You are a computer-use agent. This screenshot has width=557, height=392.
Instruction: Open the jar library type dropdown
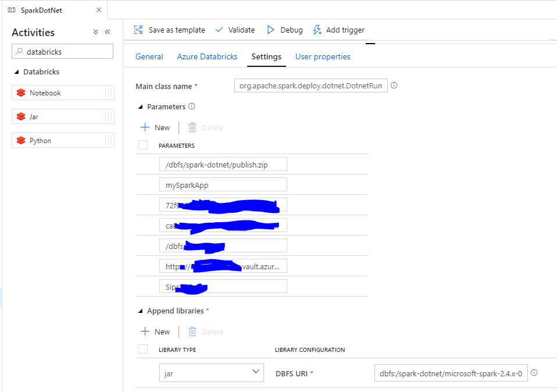tap(212, 372)
